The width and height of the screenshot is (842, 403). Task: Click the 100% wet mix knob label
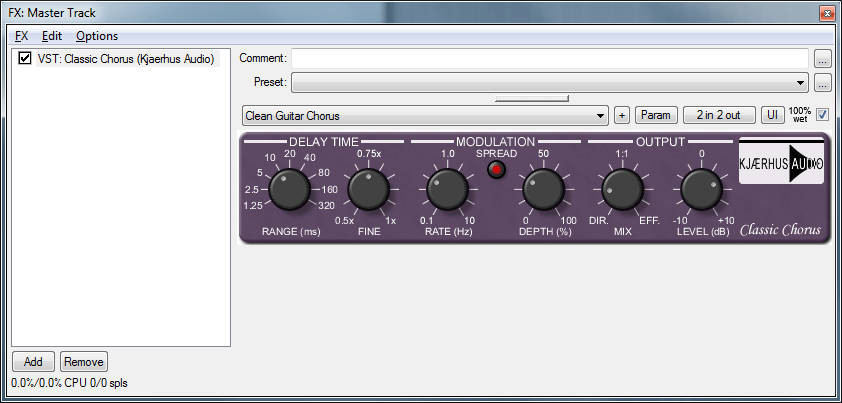pyautogui.click(x=800, y=114)
